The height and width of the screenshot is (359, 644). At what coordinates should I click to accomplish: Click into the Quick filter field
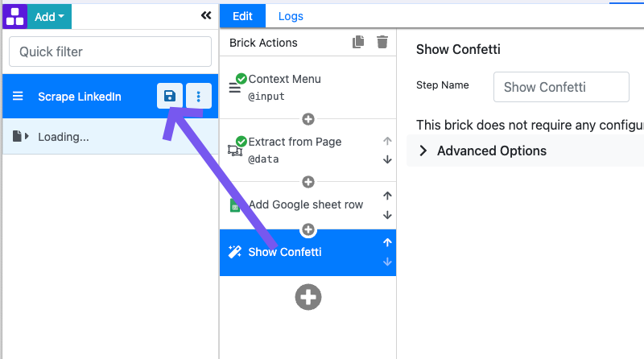[x=110, y=52]
